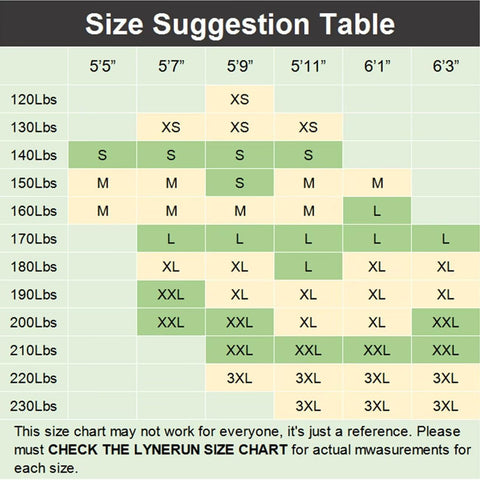Select the 5'11" height column header
Screen dimensions: 480x480
click(308, 66)
